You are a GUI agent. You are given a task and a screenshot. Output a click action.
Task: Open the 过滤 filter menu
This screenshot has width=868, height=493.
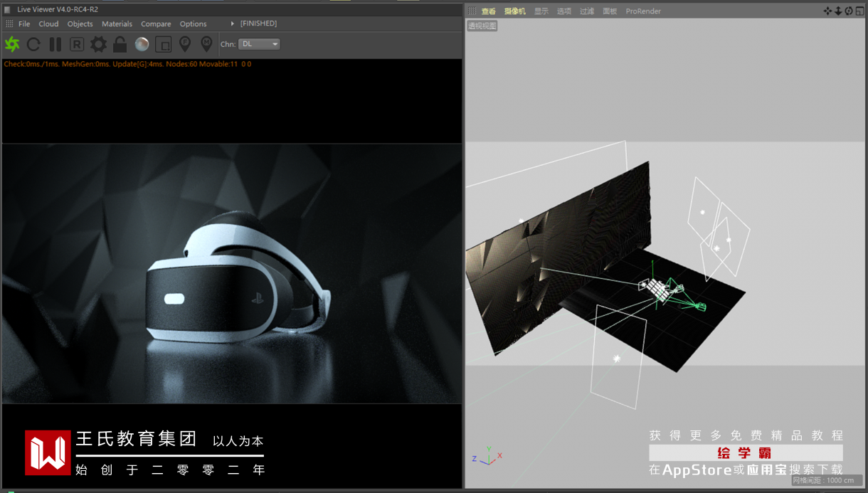[587, 11]
